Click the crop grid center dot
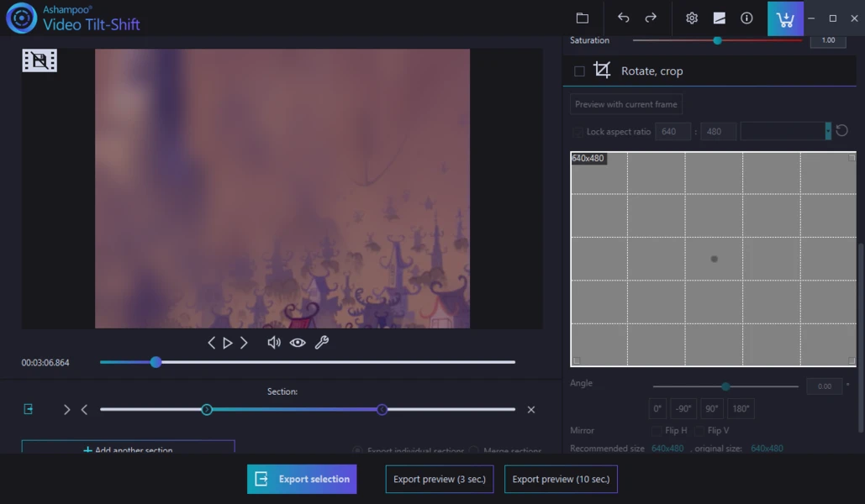Image resolution: width=865 pixels, height=504 pixels. pyautogui.click(x=714, y=259)
